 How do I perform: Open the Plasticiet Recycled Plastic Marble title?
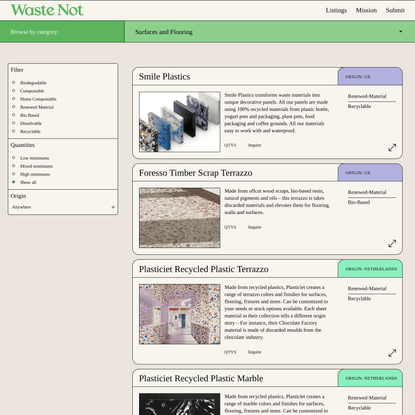pyautogui.click(x=201, y=378)
